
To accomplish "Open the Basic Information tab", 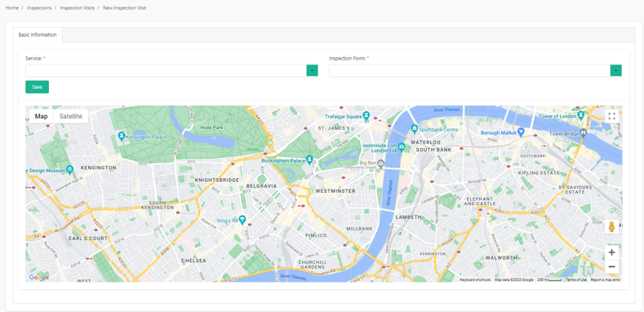I will (38, 35).
